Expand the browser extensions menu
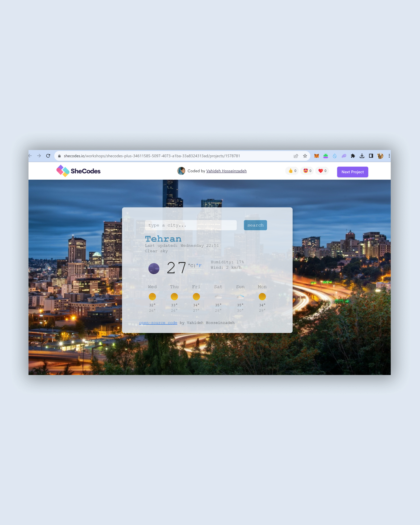This screenshot has height=525, width=420. pyautogui.click(x=354, y=156)
